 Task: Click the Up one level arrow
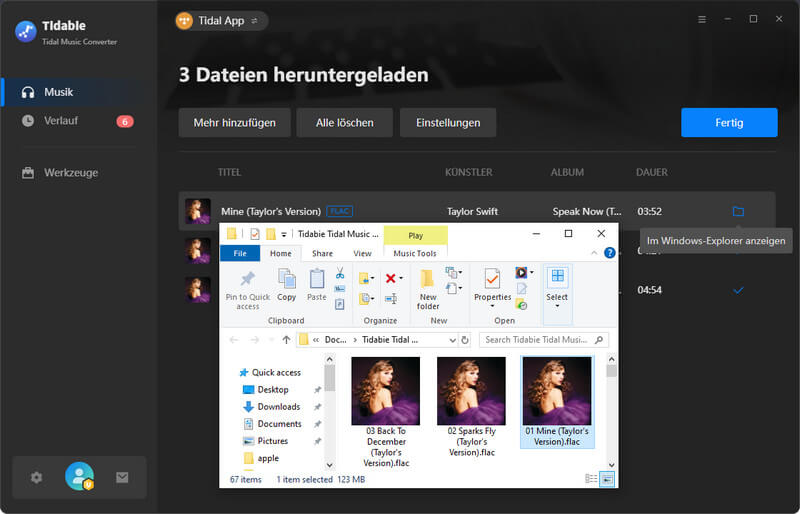(286, 340)
